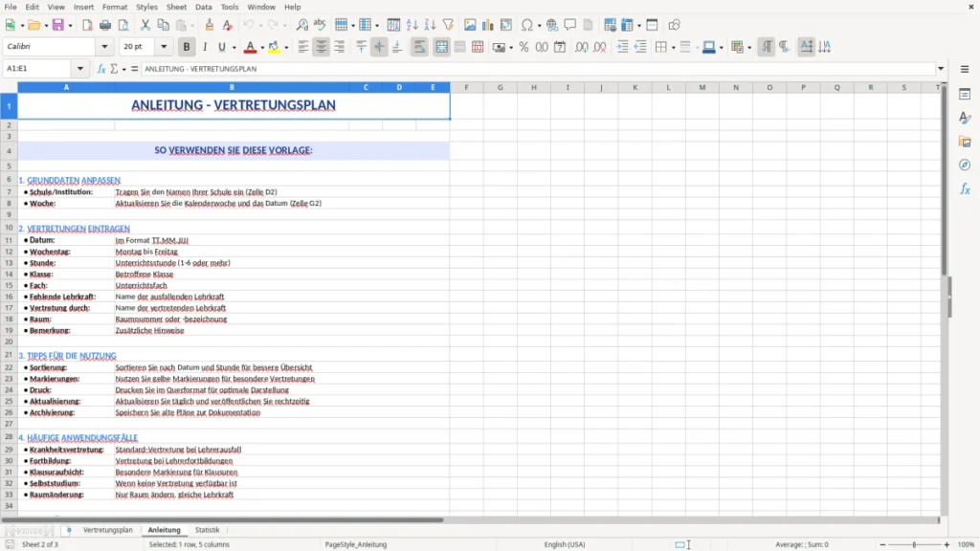Click the Export as PDF icon
Screen dimensions: 980x551
[87, 25]
